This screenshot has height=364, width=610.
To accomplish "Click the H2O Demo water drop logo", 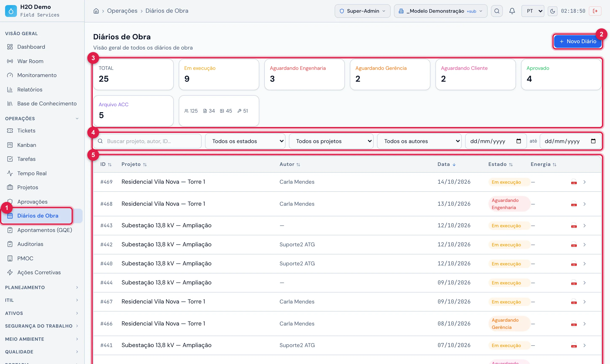I will pos(11,11).
